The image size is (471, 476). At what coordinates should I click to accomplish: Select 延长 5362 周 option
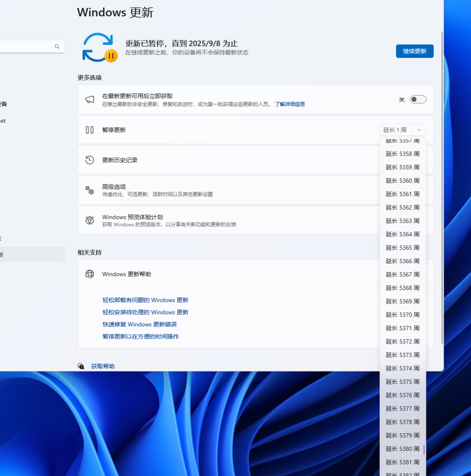point(403,207)
